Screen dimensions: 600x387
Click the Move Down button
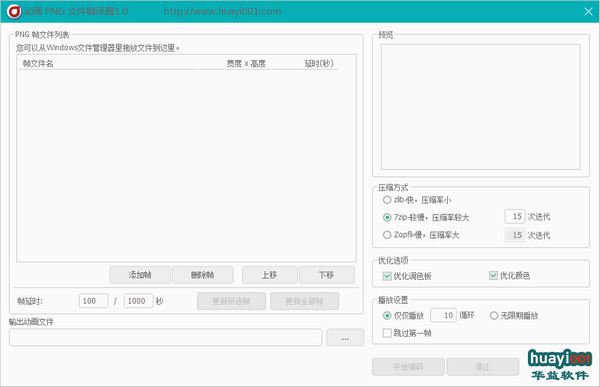tap(327, 275)
